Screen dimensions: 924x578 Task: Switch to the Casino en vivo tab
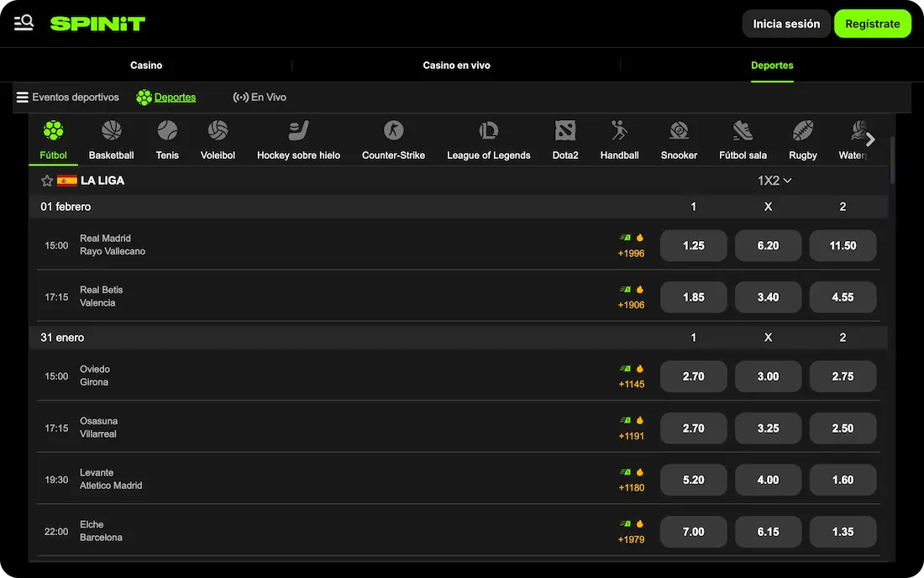[x=456, y=66]
